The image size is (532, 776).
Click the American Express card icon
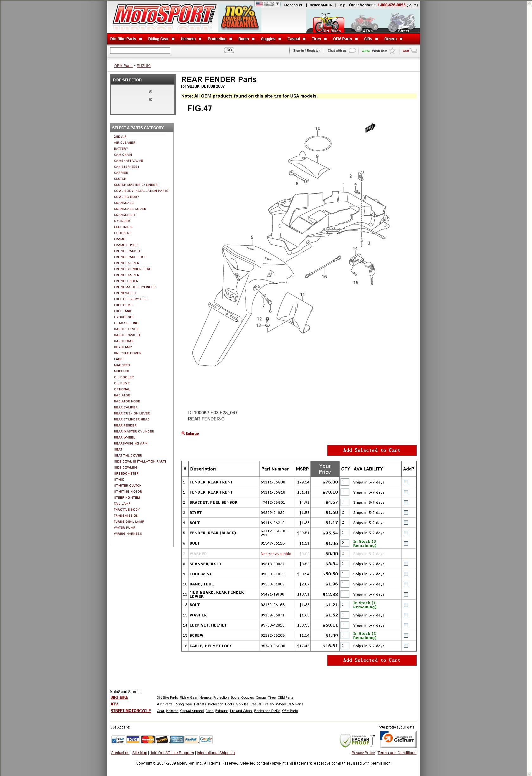pos(177,739)
